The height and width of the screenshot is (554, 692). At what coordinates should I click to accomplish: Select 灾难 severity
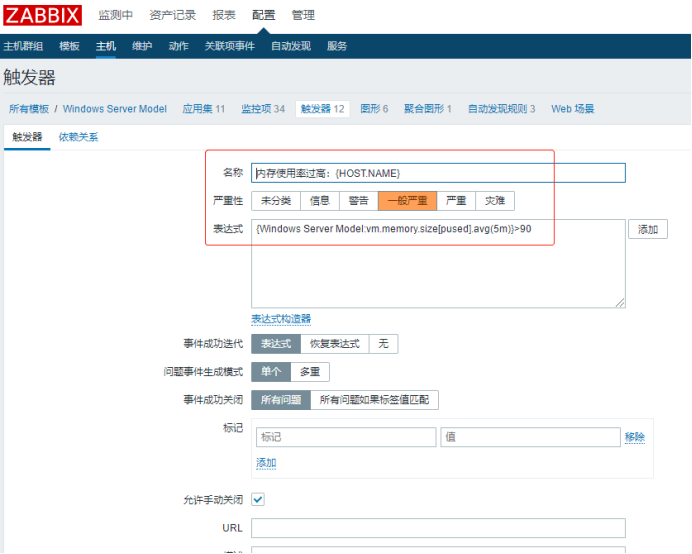pyautogui.click(x=495, y=201)
